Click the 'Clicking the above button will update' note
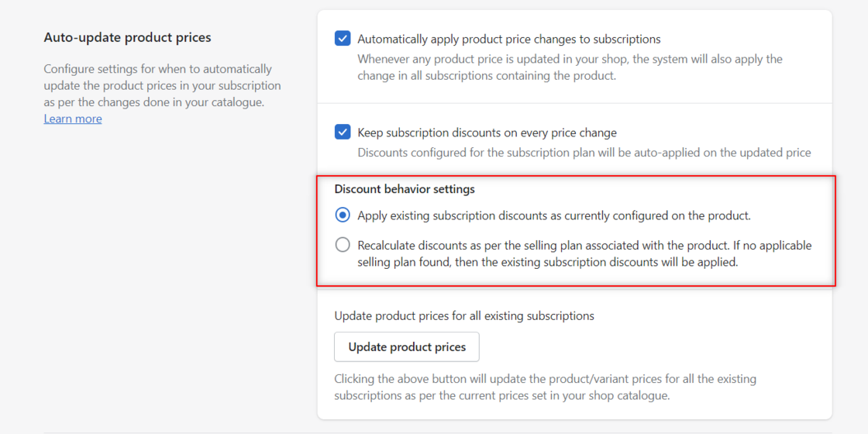This screenshot has height=434, width=868. [x=544, y=379]
